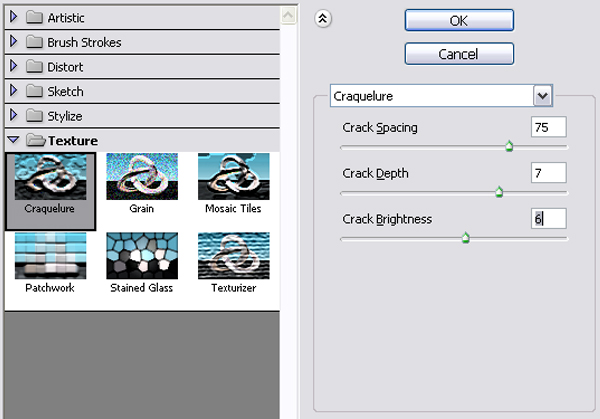The width and height of the screenshot is (600, 419).
Task: Click the Grain caption text
Action: click(x=142, y=209)
